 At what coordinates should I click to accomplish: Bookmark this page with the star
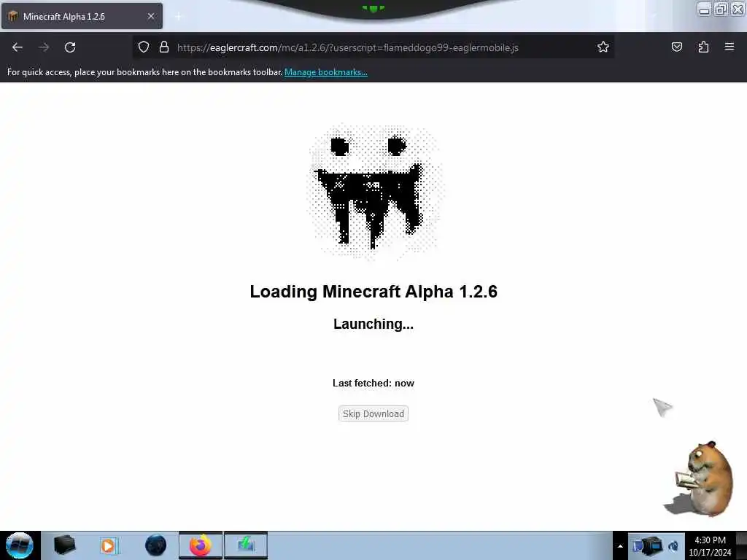click(x=603, y=47)
